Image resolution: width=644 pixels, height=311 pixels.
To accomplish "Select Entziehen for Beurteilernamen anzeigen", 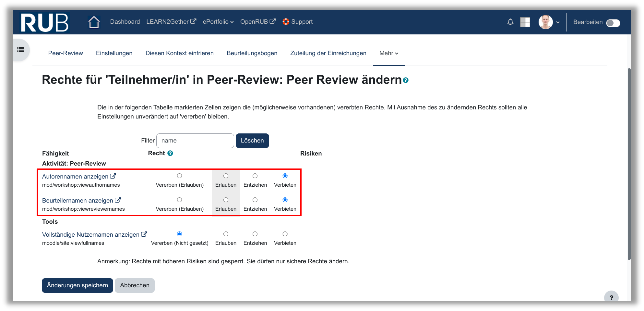I will (x=255, y=200).
